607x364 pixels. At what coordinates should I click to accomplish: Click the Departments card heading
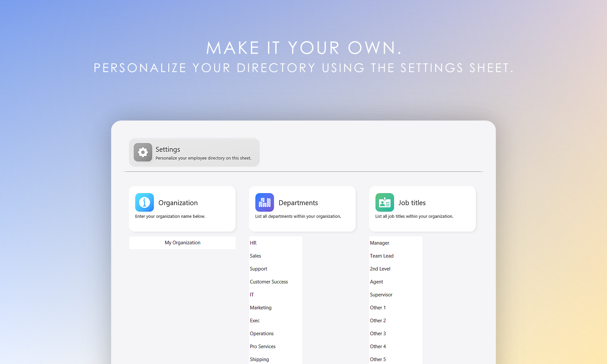(x=298, y=203)
